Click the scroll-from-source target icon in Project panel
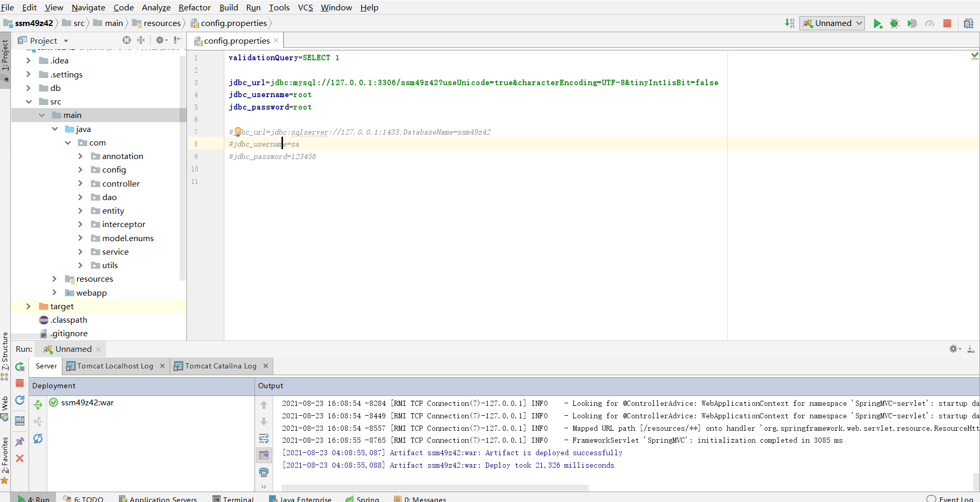 pos(126,40)
